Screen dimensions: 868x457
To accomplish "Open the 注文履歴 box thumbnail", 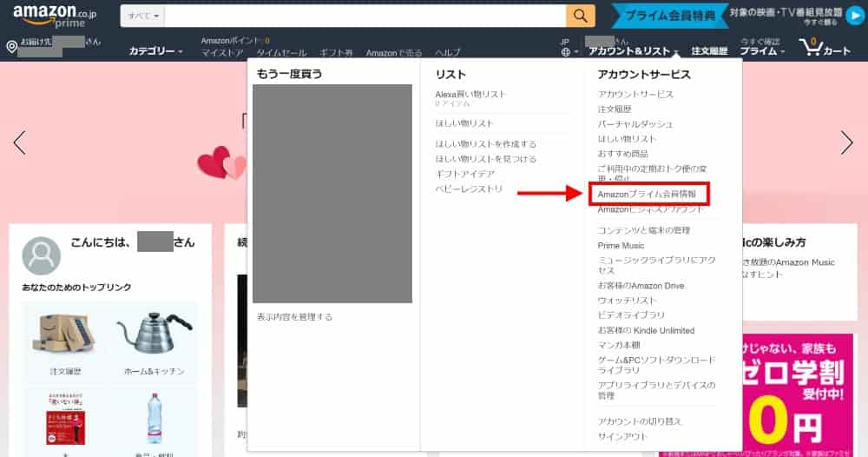I will [65, 334].
